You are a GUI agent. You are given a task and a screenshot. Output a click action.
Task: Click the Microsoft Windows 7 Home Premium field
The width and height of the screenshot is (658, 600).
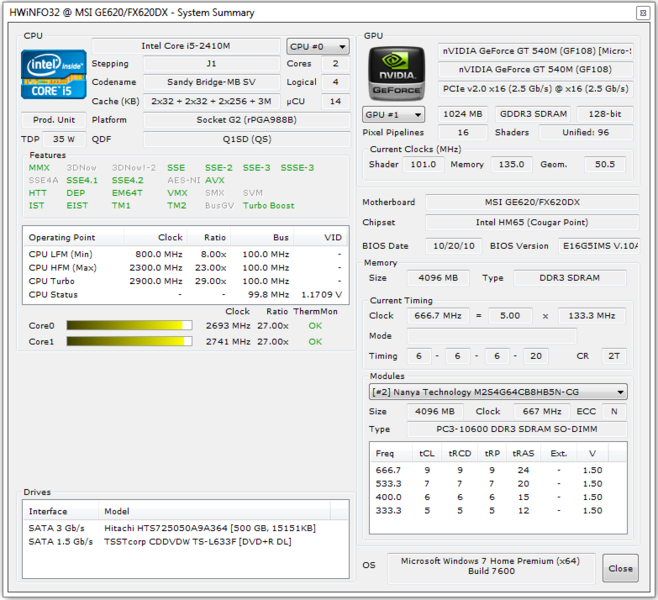[491, 568]
